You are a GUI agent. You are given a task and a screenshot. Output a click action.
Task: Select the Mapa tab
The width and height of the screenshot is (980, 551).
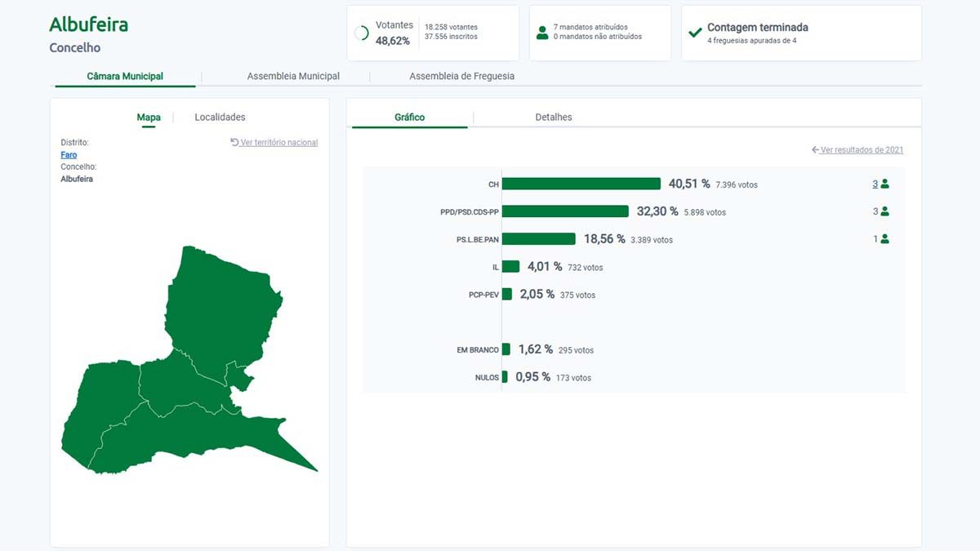[149, 118]
